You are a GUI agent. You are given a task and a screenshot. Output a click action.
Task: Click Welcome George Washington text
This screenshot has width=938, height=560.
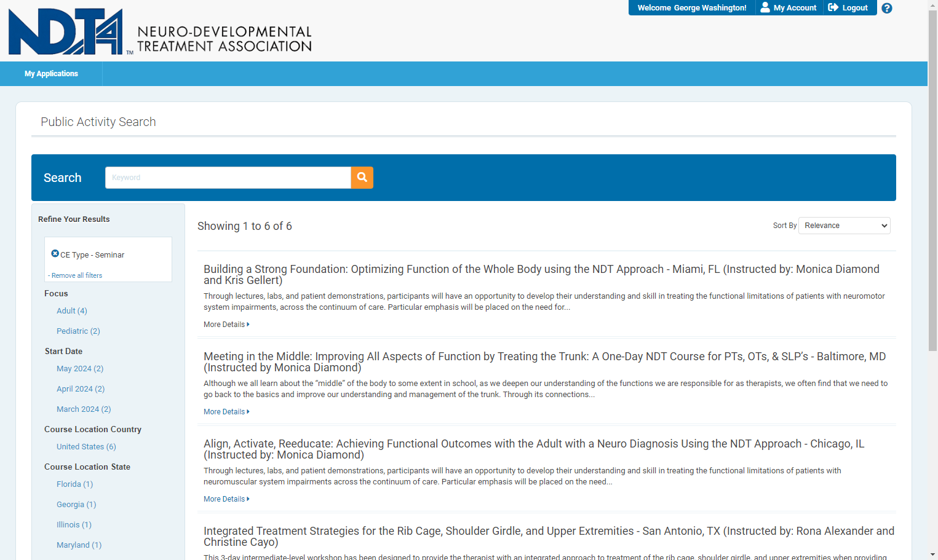coord(692,7)
